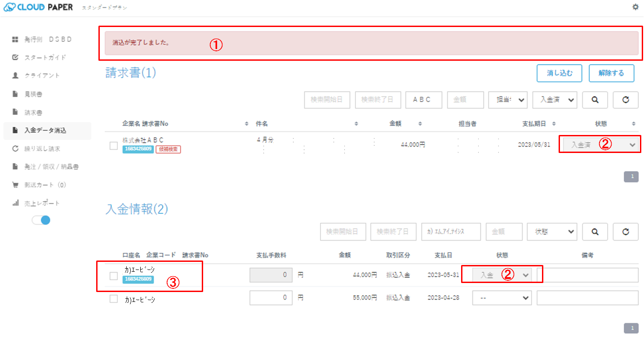Open the -- status dropdown on 55,000円 row
The height and width of the screenshot is (337, 644).
[502, 298]
